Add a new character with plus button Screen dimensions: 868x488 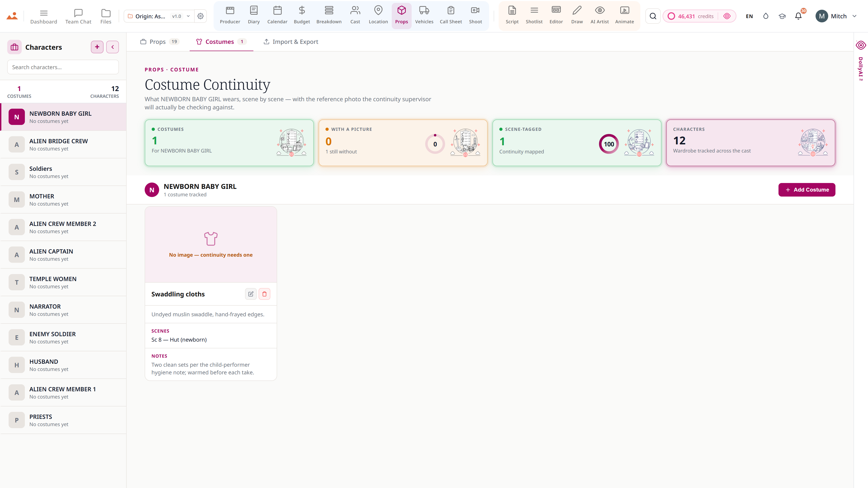coord(97,47)
